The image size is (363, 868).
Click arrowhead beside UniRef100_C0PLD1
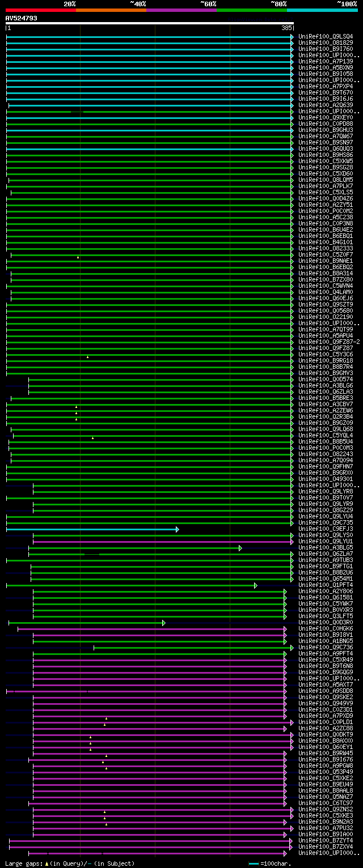[292, 722]
